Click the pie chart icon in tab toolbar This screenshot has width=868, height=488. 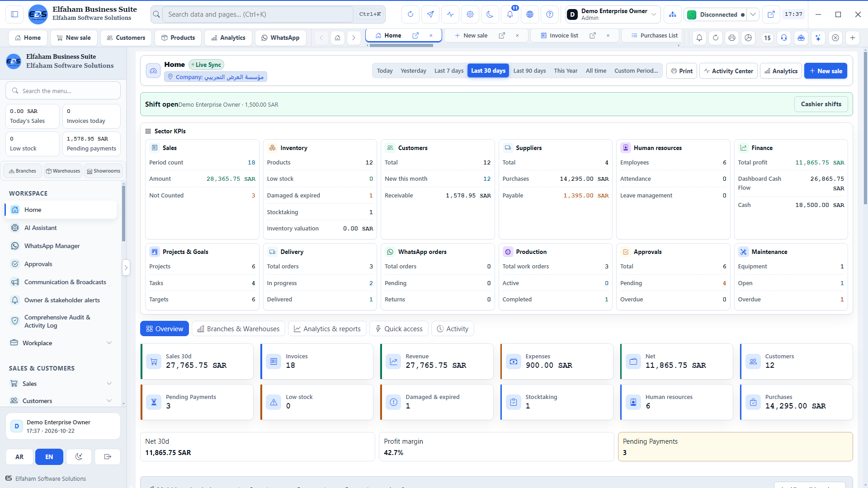(x=749, y=38)
